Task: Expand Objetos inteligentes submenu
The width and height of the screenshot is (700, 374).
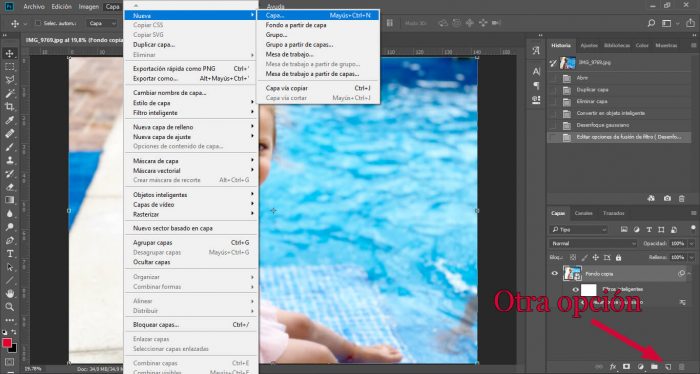Action: 191,195
